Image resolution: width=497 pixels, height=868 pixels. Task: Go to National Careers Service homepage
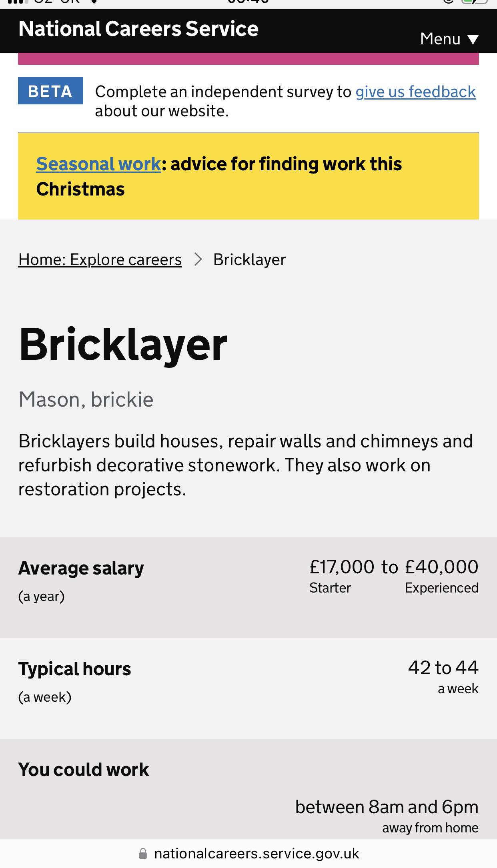point(138,29)
